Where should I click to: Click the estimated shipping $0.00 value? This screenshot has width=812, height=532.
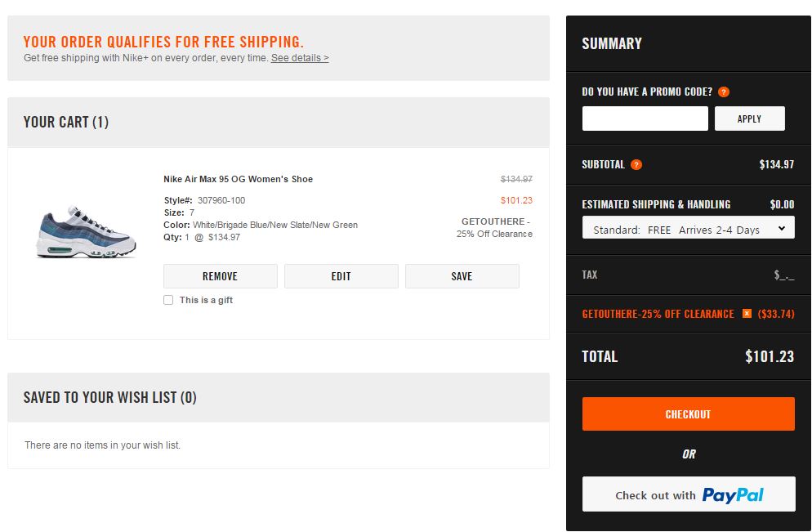tap(782, 204)
